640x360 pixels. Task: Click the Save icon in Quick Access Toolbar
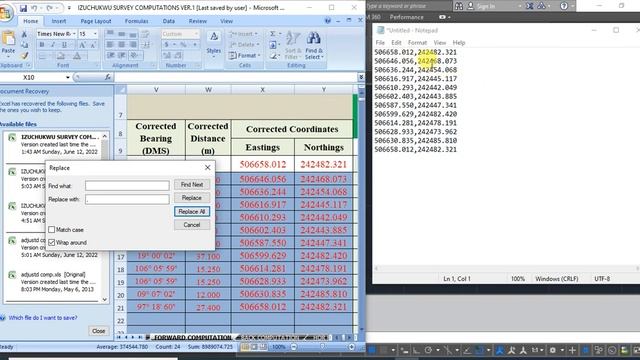click(23, 8)
